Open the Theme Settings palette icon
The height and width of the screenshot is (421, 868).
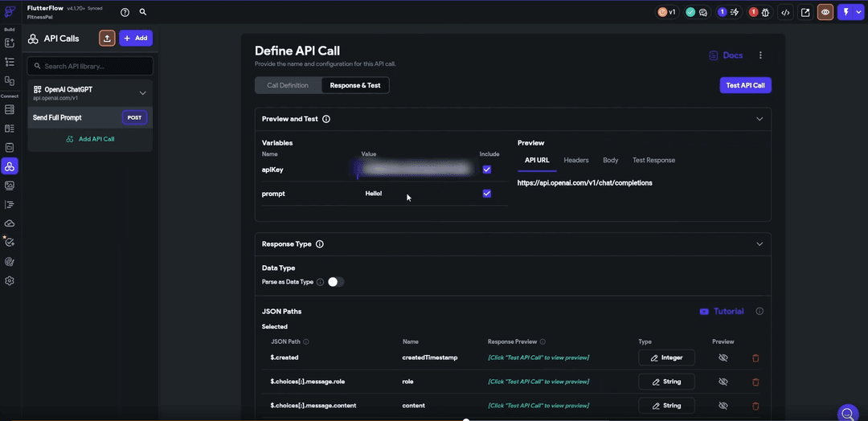10,262
